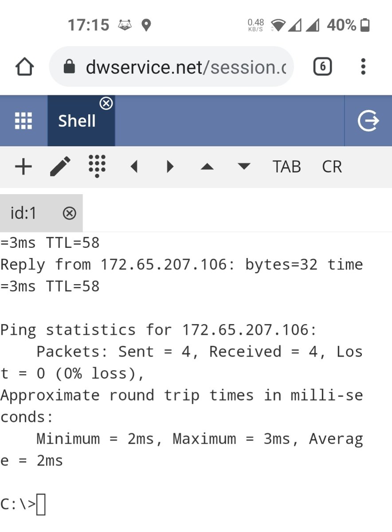The image size is (392, 532).
Task: Click the CR carriage return button
Action: tap(332, 167)
